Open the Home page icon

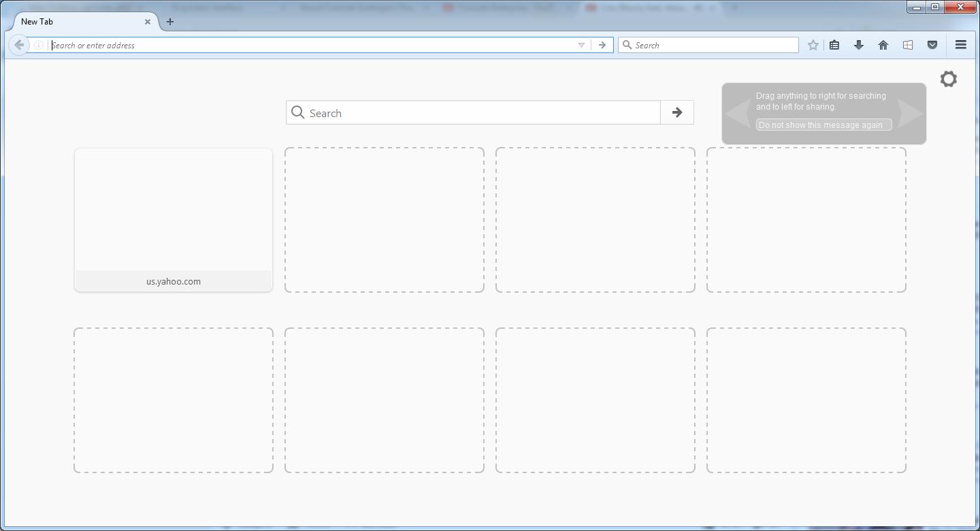(x=883, y=45)
